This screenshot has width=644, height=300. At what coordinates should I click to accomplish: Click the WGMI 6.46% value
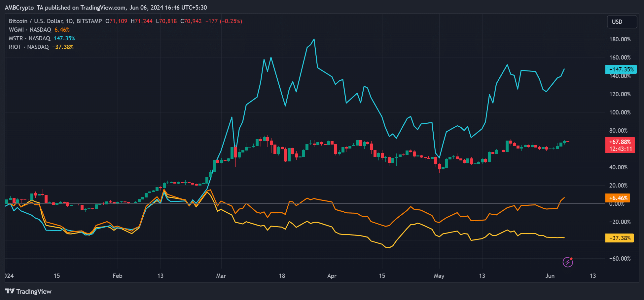(62, 30)
